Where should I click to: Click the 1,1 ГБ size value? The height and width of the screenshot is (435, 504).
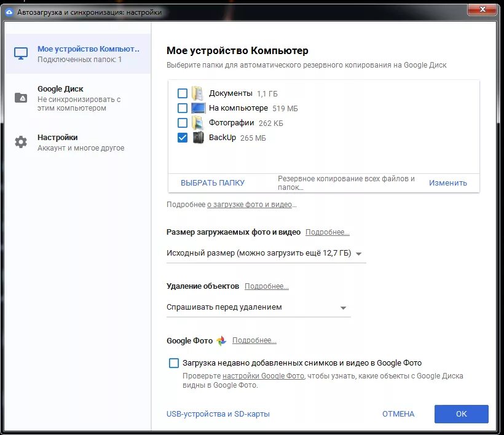tap(267, 94)
